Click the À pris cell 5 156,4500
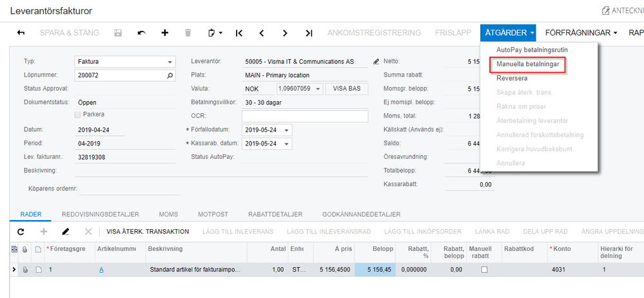 point(333,270)
